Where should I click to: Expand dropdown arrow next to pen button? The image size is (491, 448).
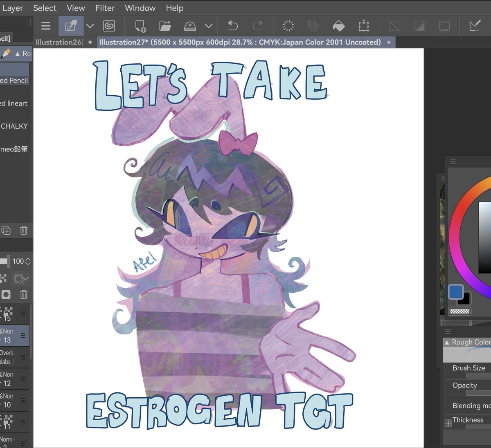pos(90,26)
